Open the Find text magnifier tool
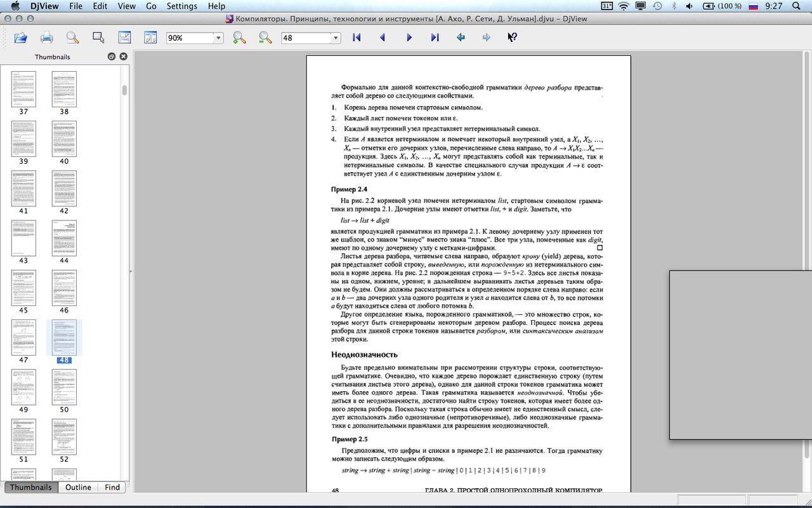The width and height of the screenshot is (812, 508). pos(72,37)
